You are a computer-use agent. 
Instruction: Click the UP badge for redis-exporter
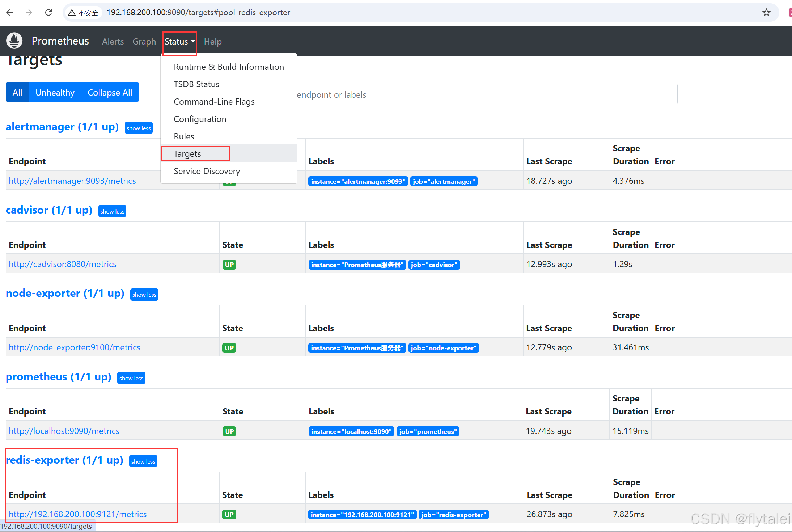(229, 515)
